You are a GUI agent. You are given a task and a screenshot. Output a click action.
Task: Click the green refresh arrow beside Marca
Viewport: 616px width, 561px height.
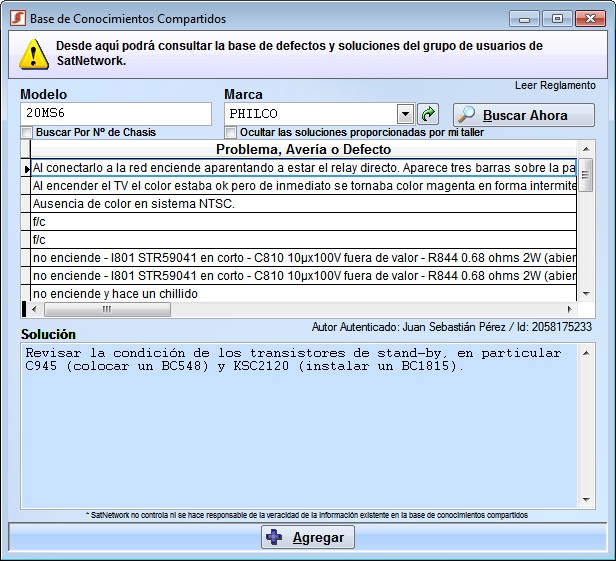[428, 114]
